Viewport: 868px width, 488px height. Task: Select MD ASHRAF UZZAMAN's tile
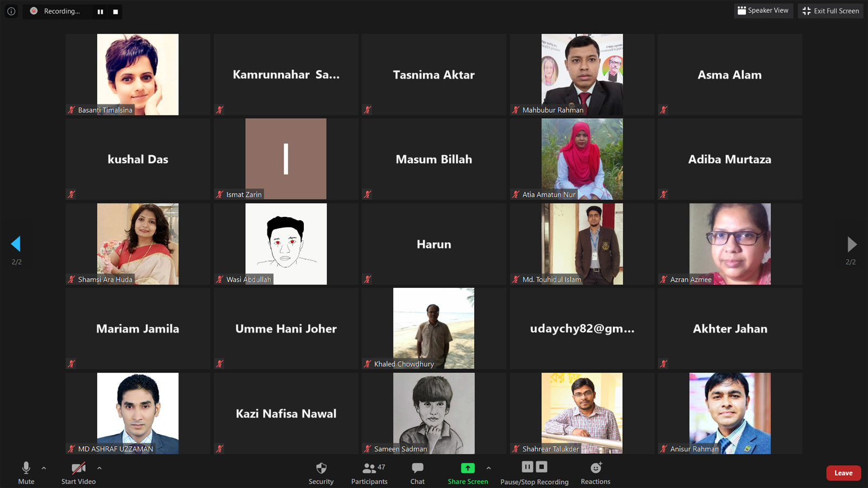pos(138,413)
